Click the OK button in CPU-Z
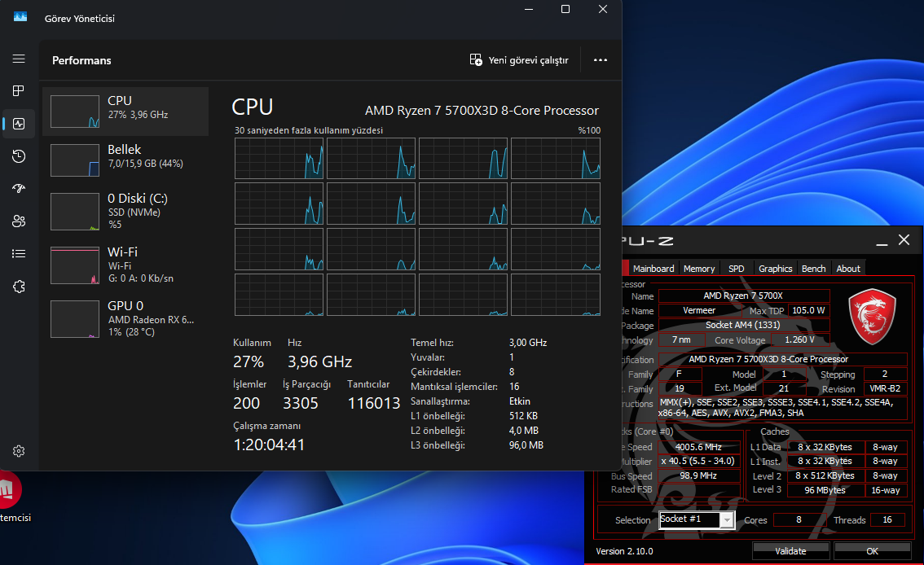The height and width of the screenshot is (565, 924). [872, 551]
